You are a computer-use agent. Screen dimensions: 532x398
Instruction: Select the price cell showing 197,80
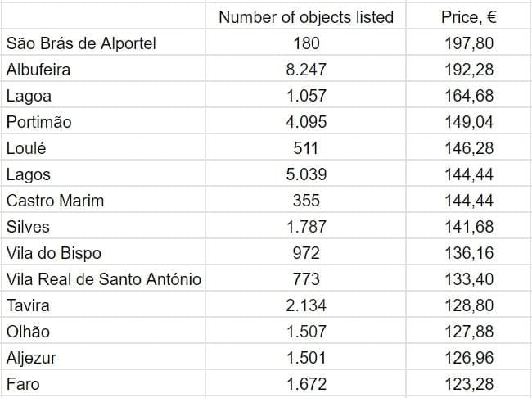pos(469,43)
